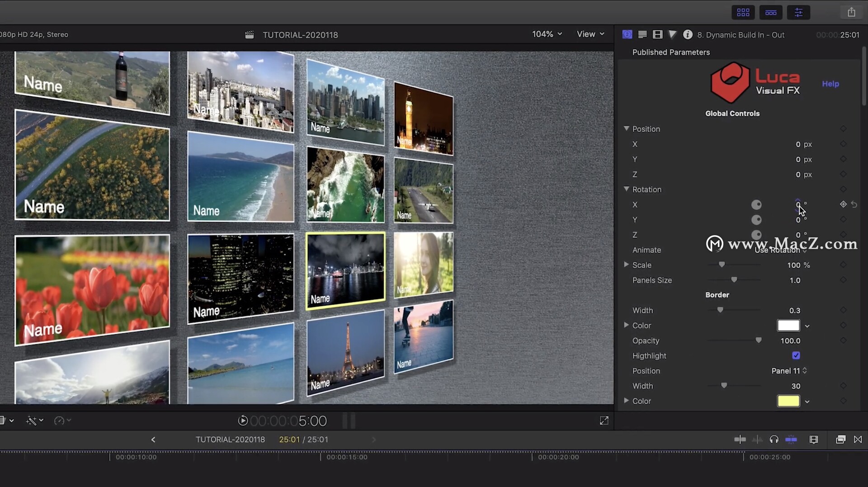868x487 pixels.
Task: Open the Video inspector filmstrip icon
Action: point(658,35)
